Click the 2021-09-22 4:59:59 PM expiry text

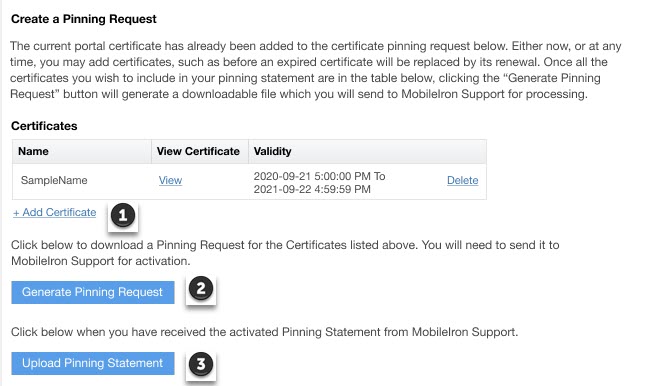tap(312, 189)
